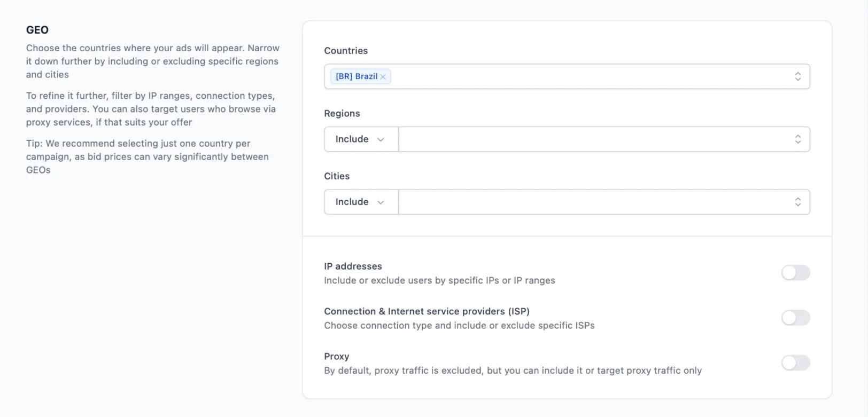Screen dimensions: 868x417
Task: Open the Countries selector arrows icon
Action: pyautogui.click(x=797, y=76)
